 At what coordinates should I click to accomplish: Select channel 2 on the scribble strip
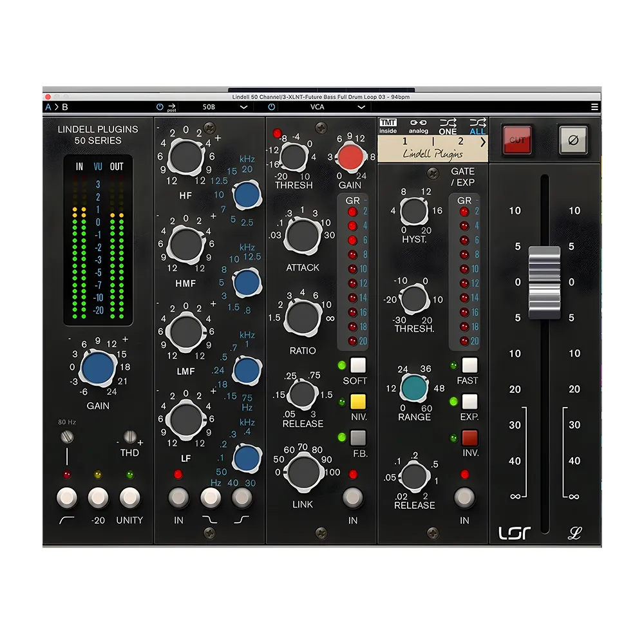click(x=461, y=141)
